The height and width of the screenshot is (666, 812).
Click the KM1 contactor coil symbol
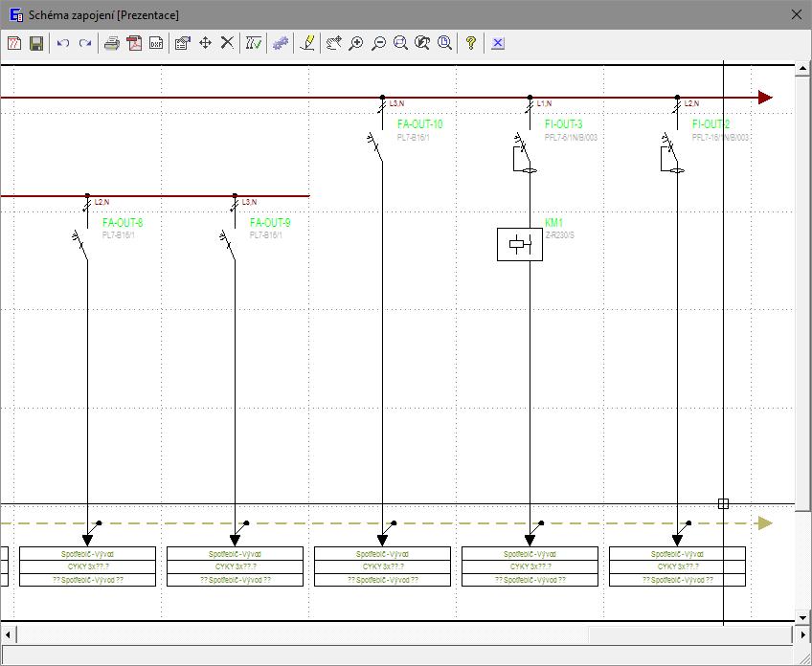point(520,244)
